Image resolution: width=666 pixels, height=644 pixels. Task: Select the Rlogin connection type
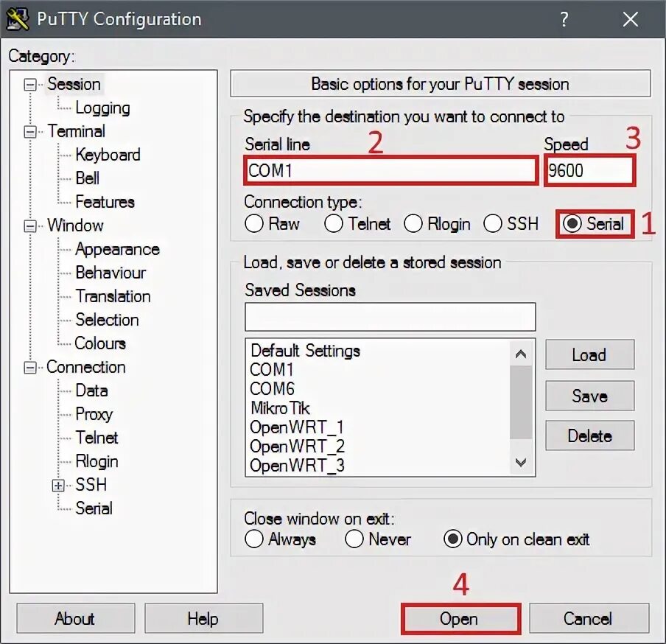(437, 223)
